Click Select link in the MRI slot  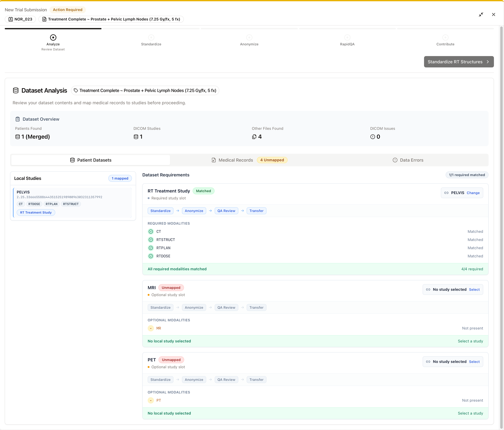pos(474,290)
